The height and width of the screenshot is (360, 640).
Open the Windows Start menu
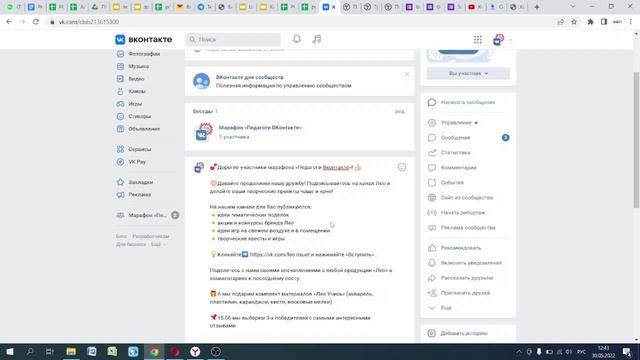click(10, 351)
